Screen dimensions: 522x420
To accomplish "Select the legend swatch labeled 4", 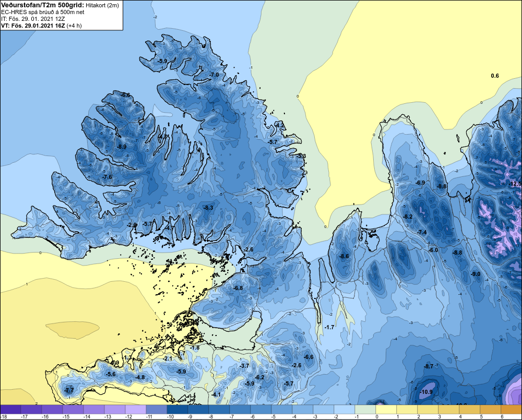I will click(x=470, y=410).
